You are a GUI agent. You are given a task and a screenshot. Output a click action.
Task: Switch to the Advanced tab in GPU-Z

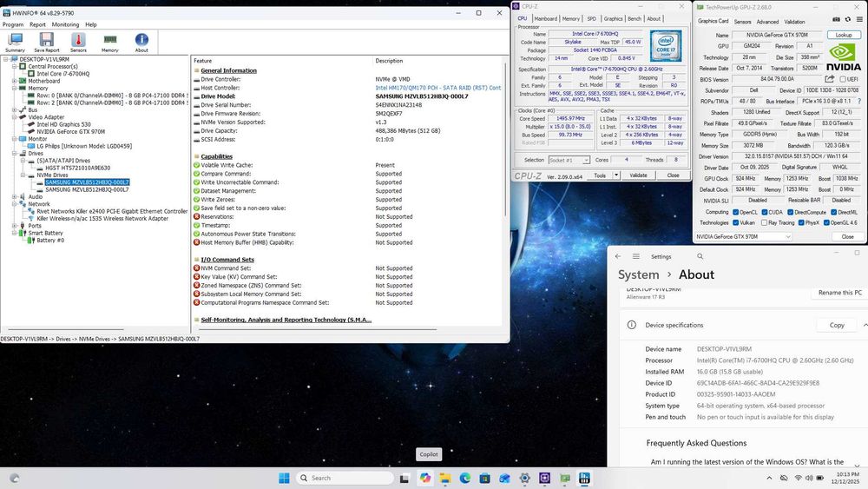767,22
